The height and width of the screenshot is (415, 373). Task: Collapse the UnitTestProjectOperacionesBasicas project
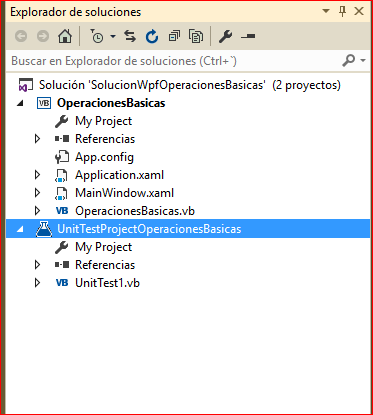[x=20, y=229]
